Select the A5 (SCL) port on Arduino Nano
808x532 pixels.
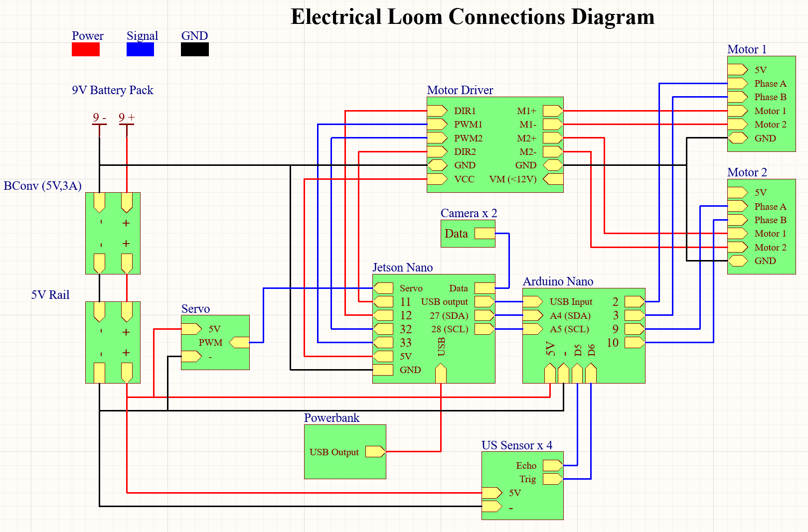533,329
